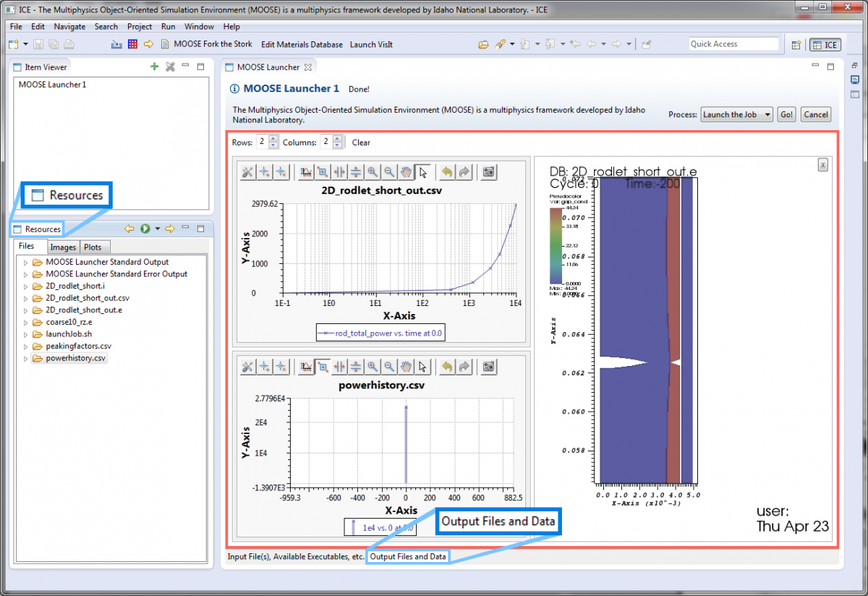Image resolution: width=868 pixels, height=596 pixels.
Task: Open the Navigate menu
Action: pos(69,26)
